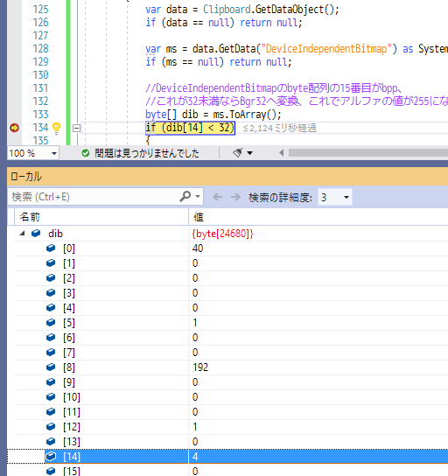Click line number 128 in the gutter
448x476 pixels.
coord(40,49)
